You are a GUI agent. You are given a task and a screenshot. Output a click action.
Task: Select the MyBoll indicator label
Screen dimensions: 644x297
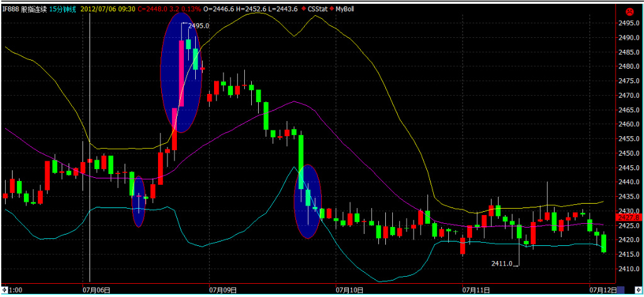coord(345,9)
